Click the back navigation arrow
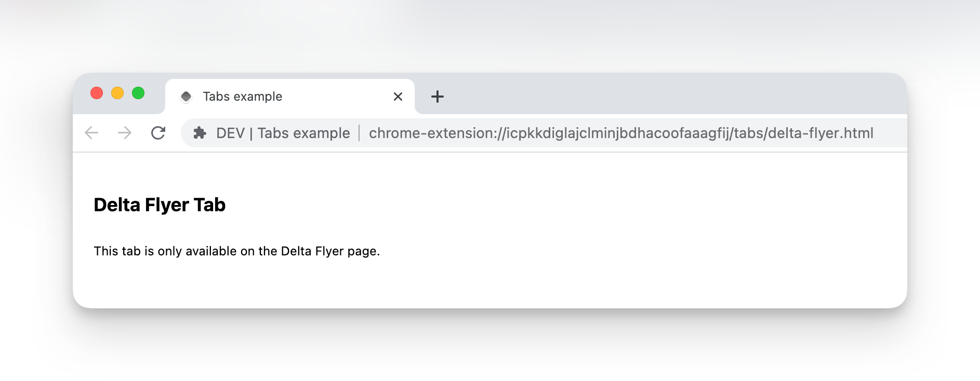Screen dimensions: 980x381 [91, 133]
